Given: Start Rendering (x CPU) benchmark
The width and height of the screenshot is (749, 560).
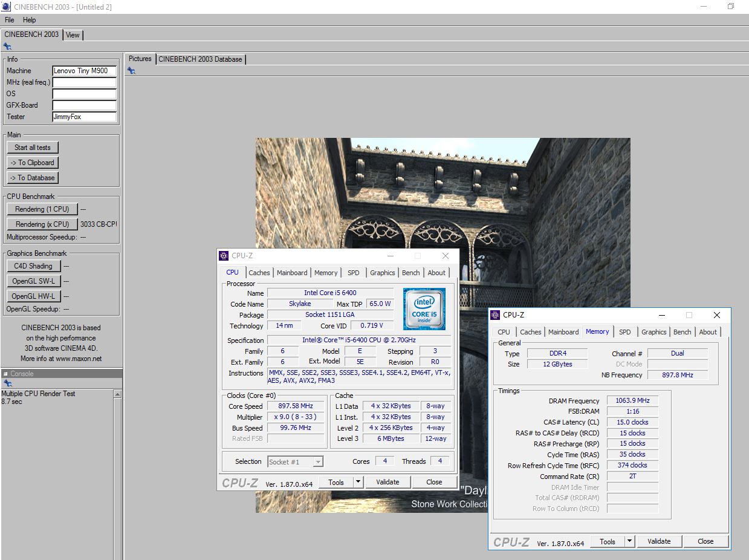Looking at the screenshot, I should tap(42, 224).
